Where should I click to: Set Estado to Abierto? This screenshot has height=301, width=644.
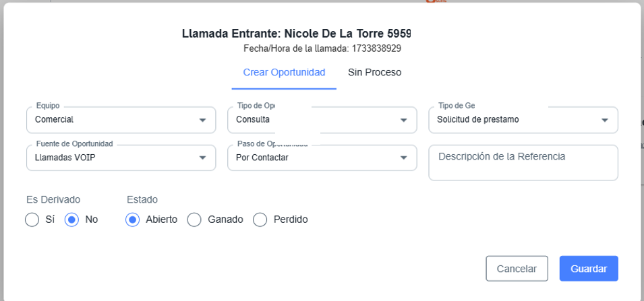click(x=133, y=220)
